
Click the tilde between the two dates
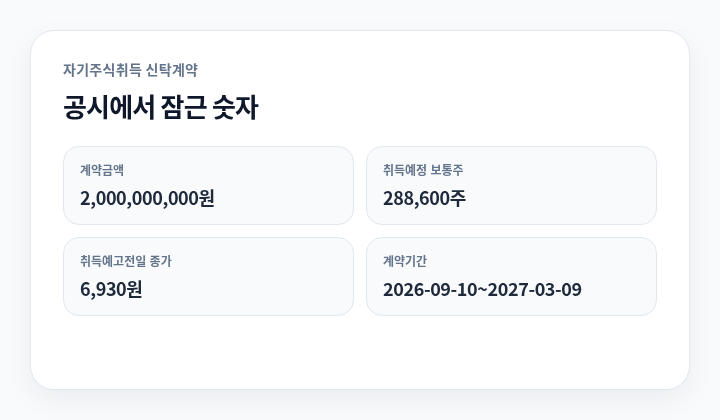point(483,290)
